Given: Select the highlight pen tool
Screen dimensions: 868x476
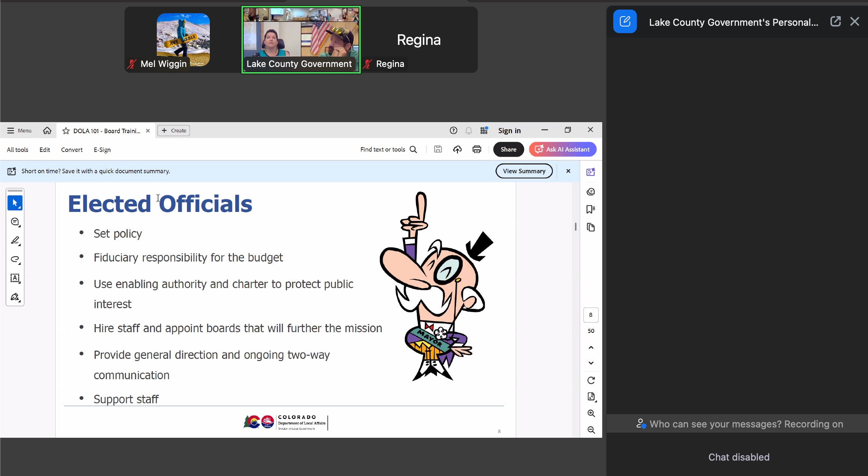Looking at the screenshot, I should [15, 241].
